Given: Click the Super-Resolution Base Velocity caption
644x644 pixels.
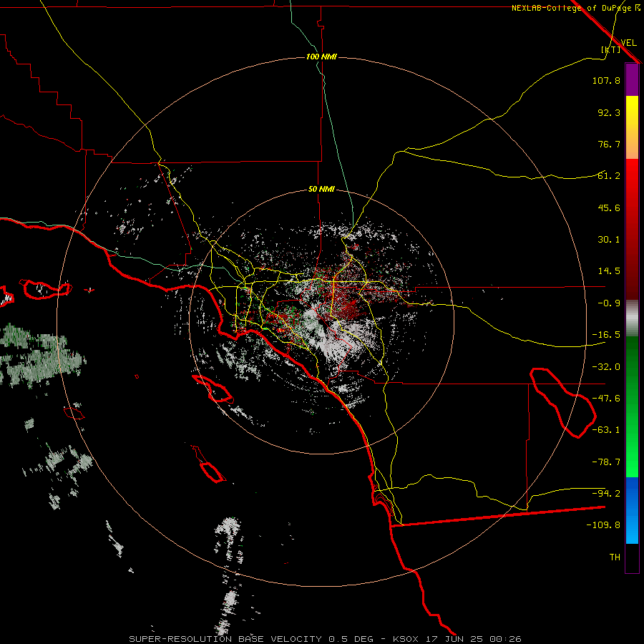Looking at the screenshot, I should tap(326, 639).
